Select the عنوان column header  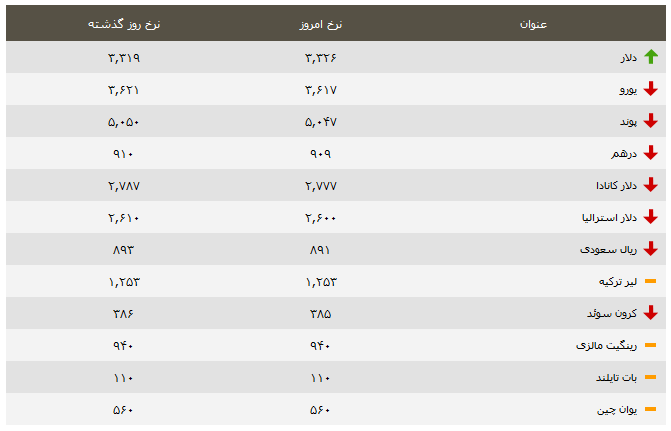click(533, 24)
